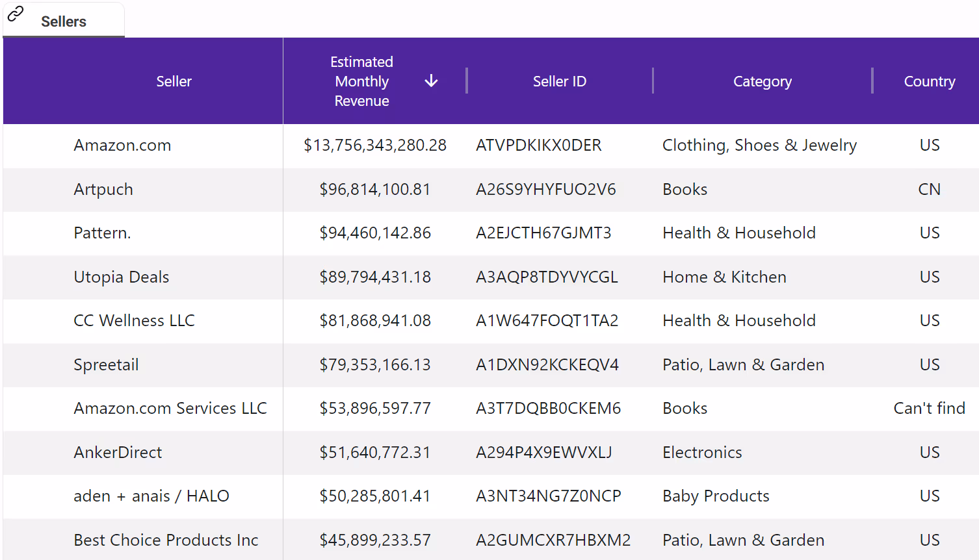This screenshot has height=560, width=979.
Task: Click revenue value $96,814,100.81
Action: [x=375, y=189]
